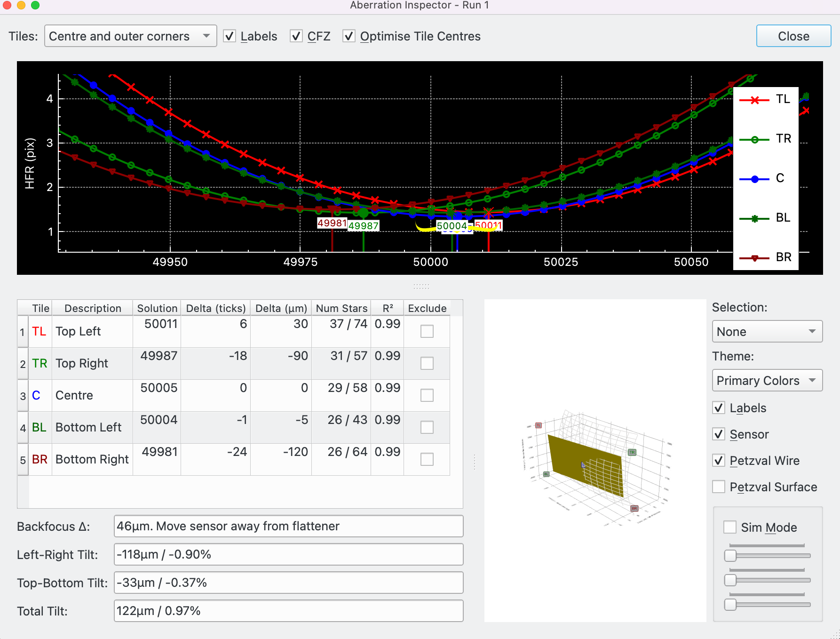Click the Solution column header
Viewport: 840px width, 639px height.
[157, 308]
